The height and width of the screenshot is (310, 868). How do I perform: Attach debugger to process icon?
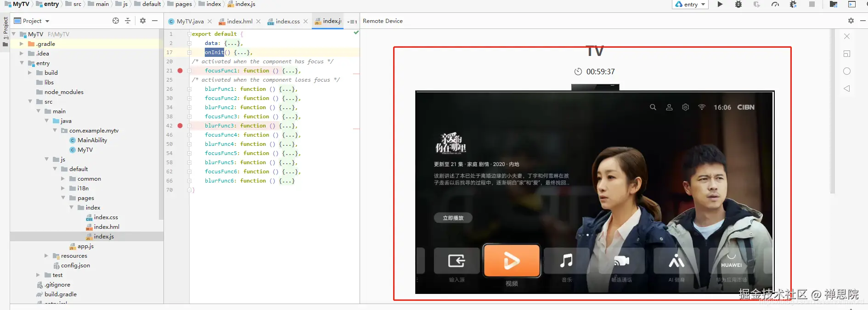click(793, 4)
